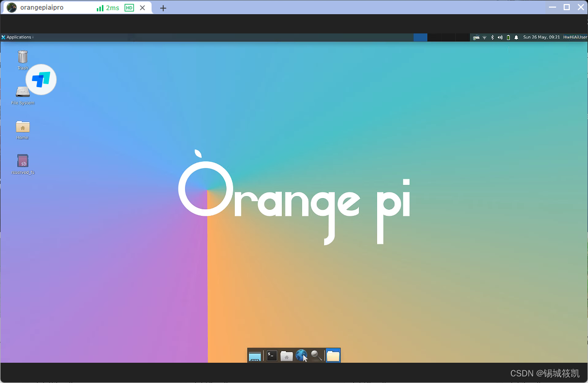Click the Bluetooth tray icon

tap(492, 37)
